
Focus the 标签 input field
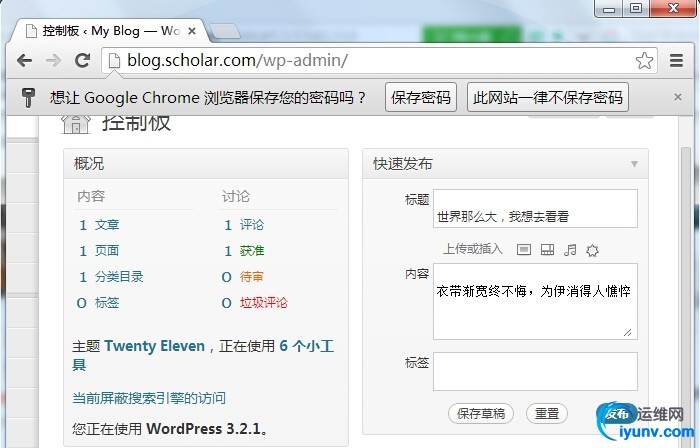(535, 371)
